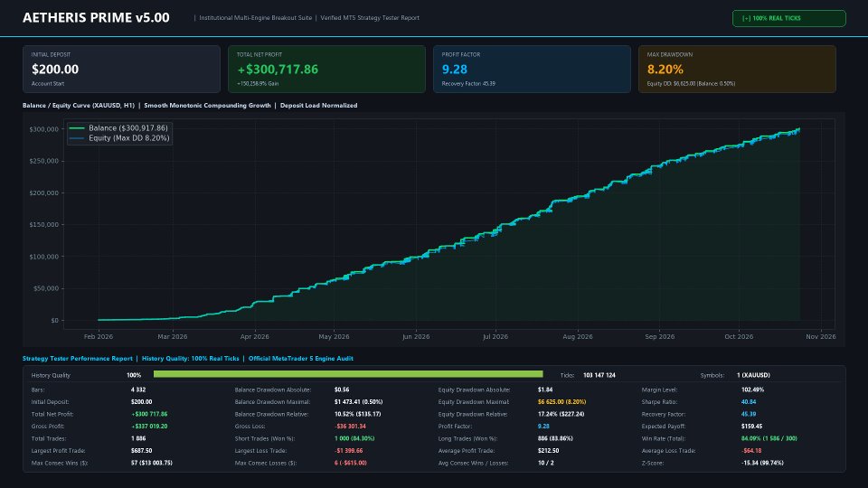This screenshot has width=868, height=488.
Task: Click the May 2026 x-axis label
Action: [334, 336]
